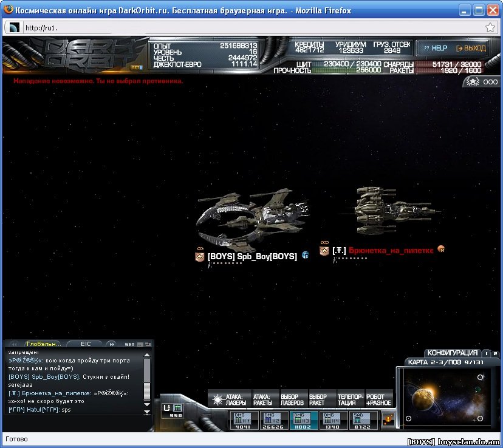Select SAB shield-absorber ammo slot

pos(362,420)
